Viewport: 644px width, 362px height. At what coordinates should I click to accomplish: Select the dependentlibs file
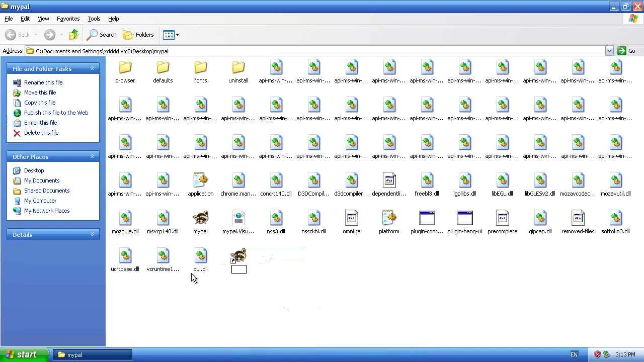[x=389, y=185]
